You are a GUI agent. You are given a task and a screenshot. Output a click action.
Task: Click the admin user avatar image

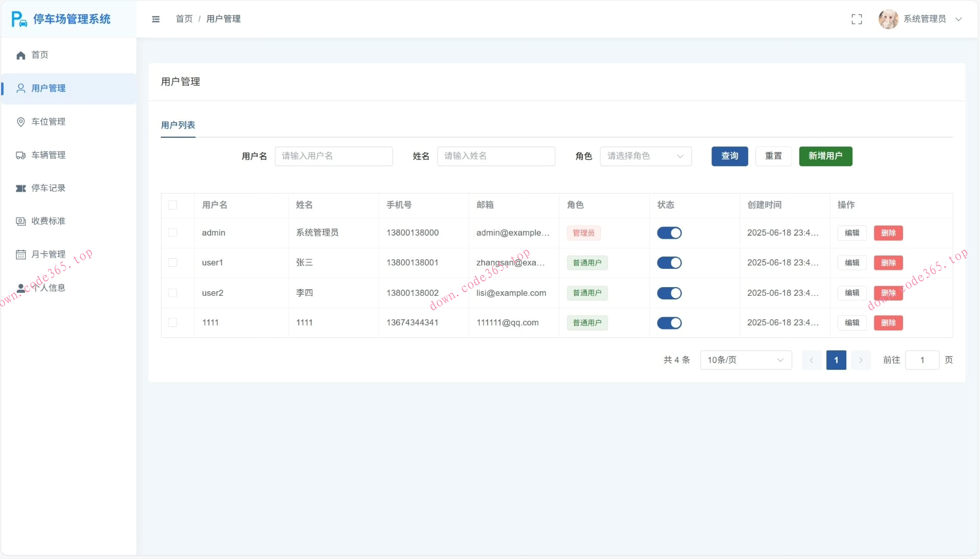point(888,19)
